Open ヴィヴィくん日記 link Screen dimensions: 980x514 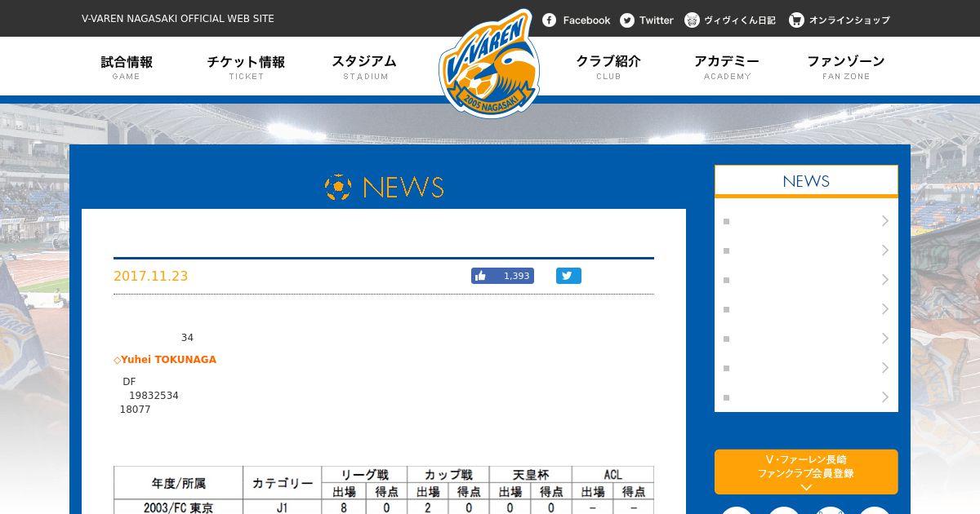click(x=730, y=20)
